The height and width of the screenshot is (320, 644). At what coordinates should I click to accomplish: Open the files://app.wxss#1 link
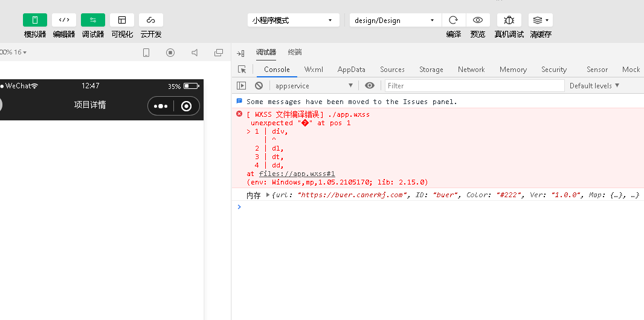(x=297, y=174)
